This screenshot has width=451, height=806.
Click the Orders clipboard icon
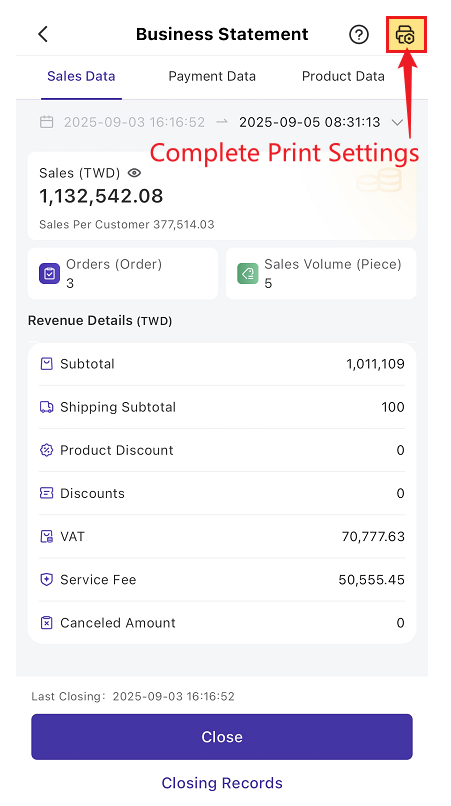coord(50,273)
